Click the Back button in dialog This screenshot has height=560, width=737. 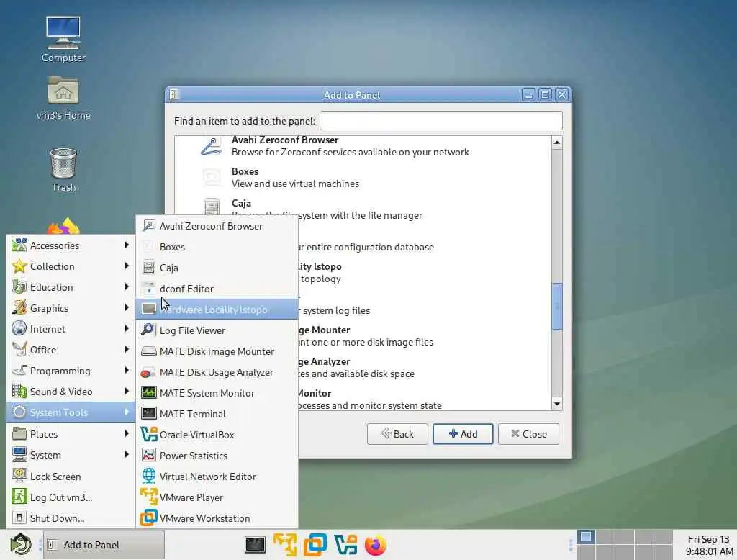point(397,433)
